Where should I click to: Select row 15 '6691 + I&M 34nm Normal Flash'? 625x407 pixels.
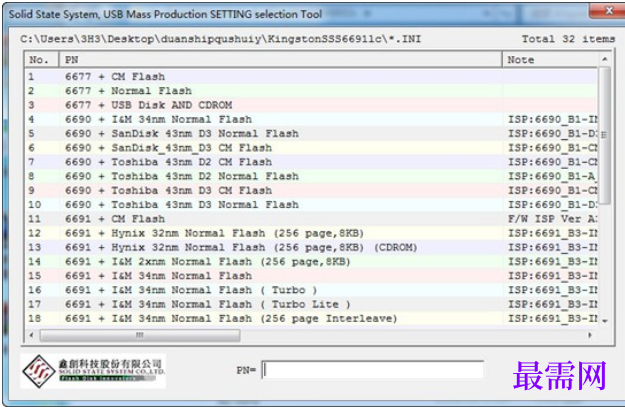[x=311, y=275]
